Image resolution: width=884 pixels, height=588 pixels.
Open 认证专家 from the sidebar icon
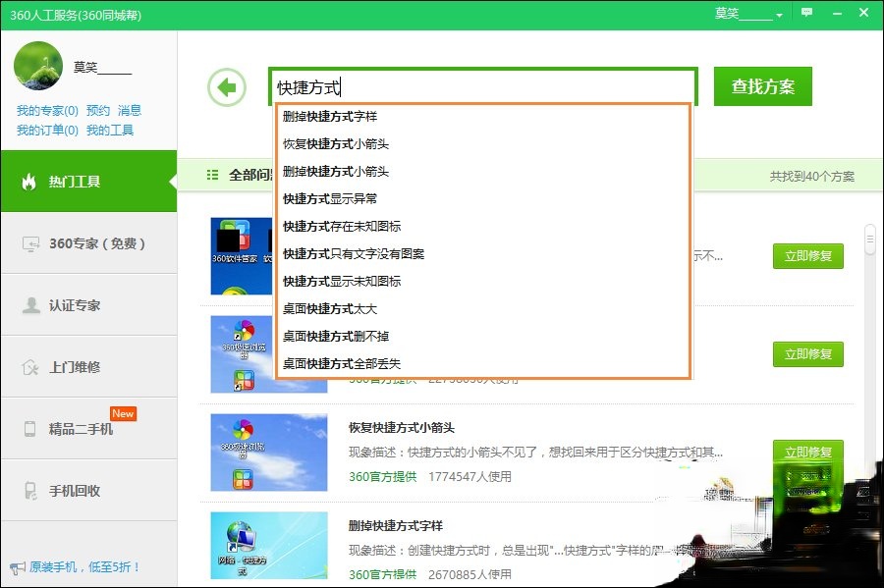point(31,305)
